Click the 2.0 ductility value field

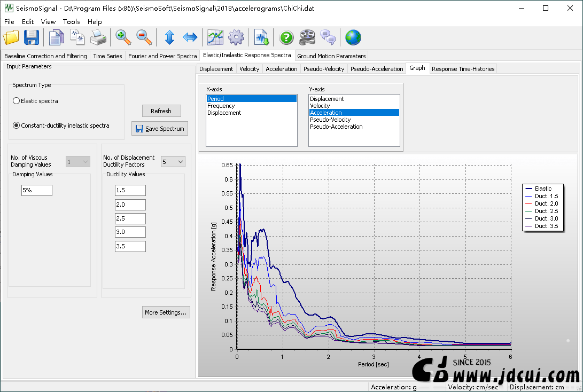point(130,205)
